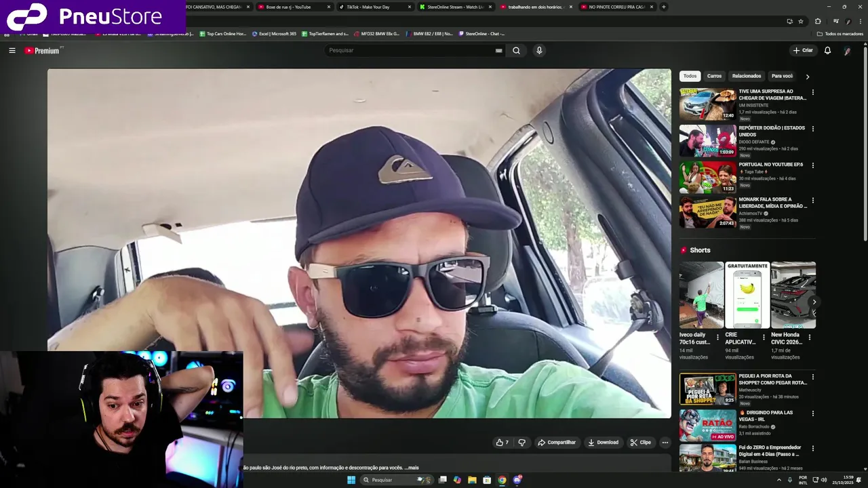Open the taskbar volume control
This screenshot has height=488, width=868.
824,480
